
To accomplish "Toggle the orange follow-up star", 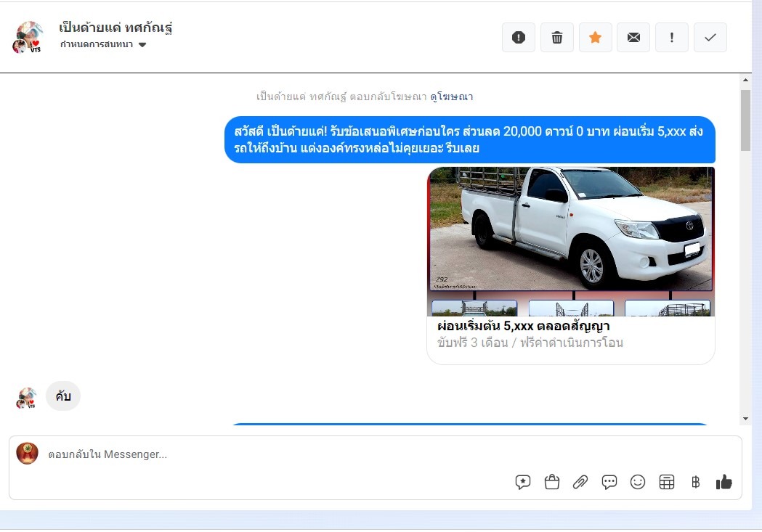I will click(x=595, y=38).
